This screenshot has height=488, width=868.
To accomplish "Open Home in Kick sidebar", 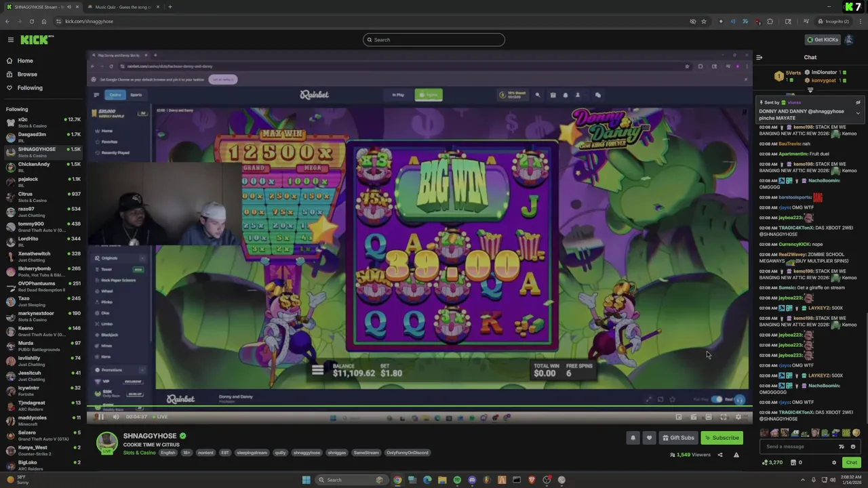I will pos(25,61).
